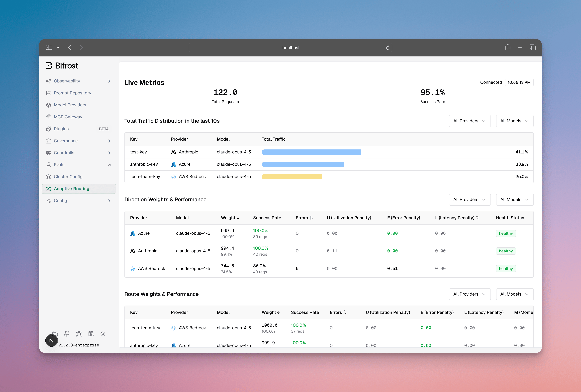Sort by L (Latency Penalty) arrows icon

pyautogui.click(x=478, y=218)
